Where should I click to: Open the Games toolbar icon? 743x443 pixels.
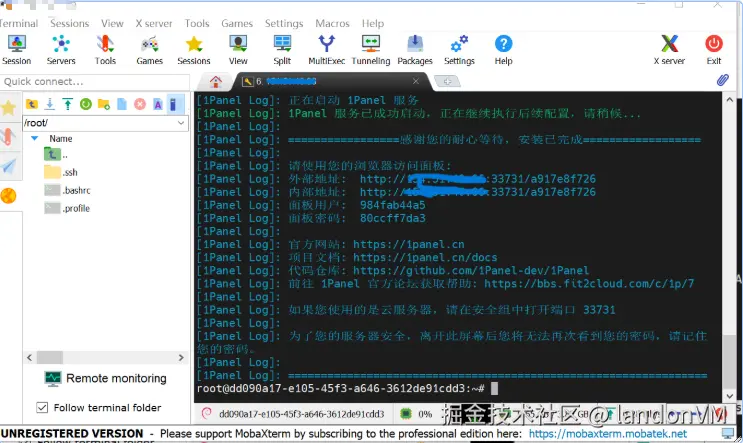coord(149,50)
